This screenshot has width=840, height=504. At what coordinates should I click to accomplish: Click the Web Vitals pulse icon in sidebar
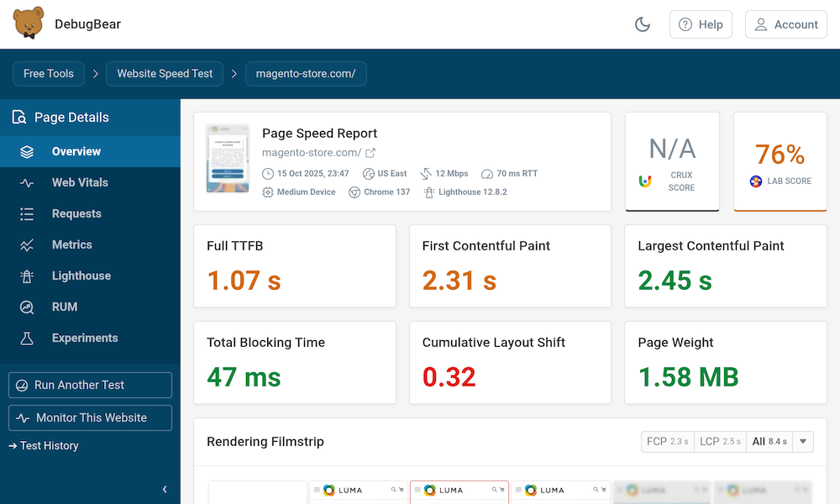coord(27,183)
